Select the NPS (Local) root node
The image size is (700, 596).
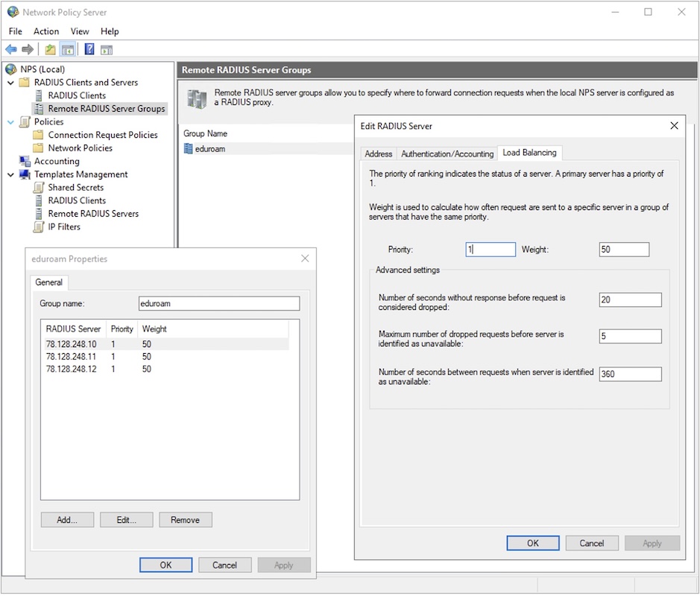coord(42,69)
